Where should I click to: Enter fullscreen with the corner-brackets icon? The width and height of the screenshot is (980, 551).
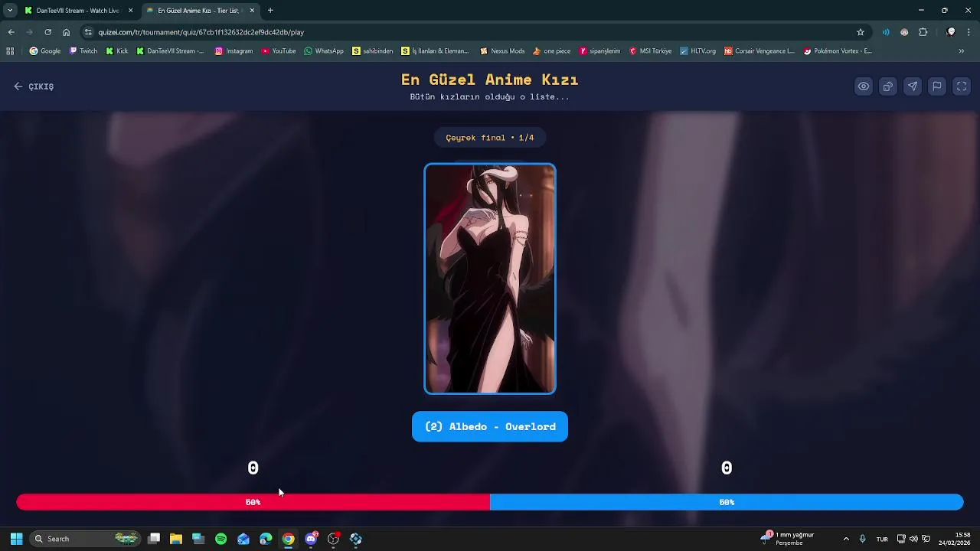pos(962,86)
